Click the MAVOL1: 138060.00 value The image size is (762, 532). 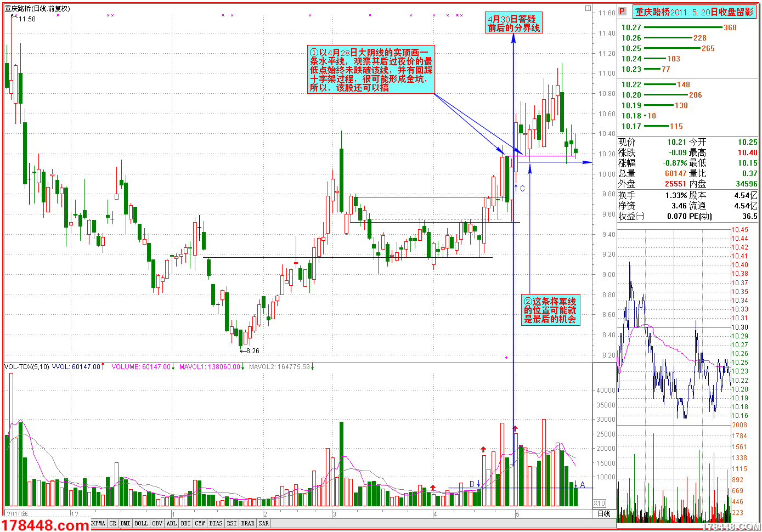(210, 367)
